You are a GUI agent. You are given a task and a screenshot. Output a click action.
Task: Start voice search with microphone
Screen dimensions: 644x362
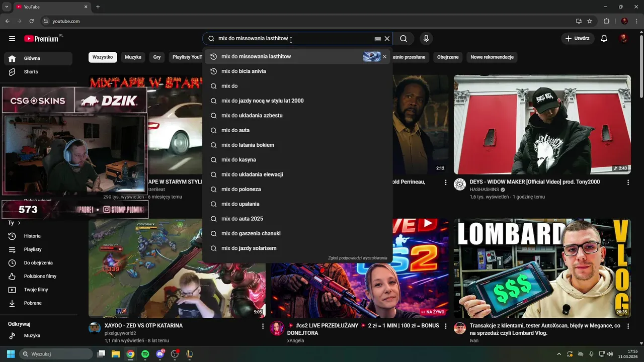(426, 39)
